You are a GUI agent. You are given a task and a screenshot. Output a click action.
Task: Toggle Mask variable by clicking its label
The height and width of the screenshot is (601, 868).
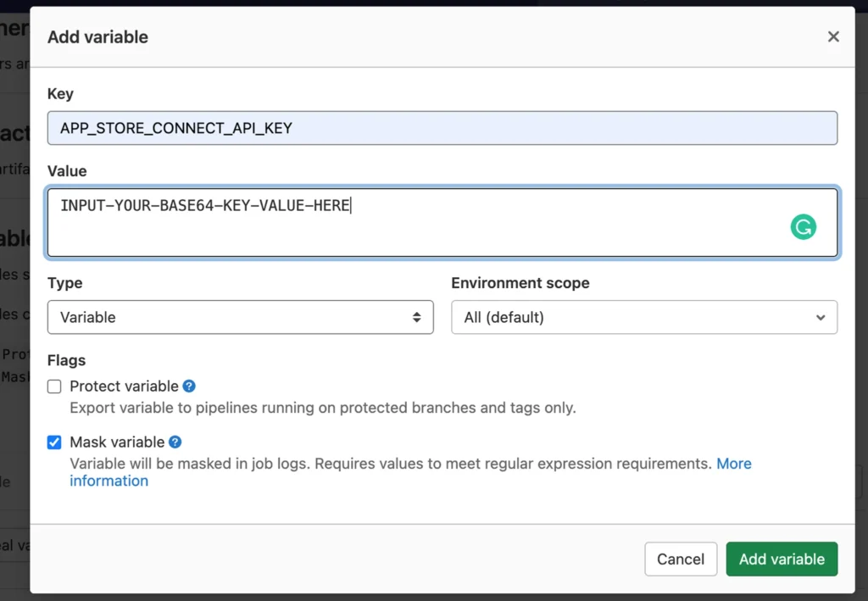(119, 442)
